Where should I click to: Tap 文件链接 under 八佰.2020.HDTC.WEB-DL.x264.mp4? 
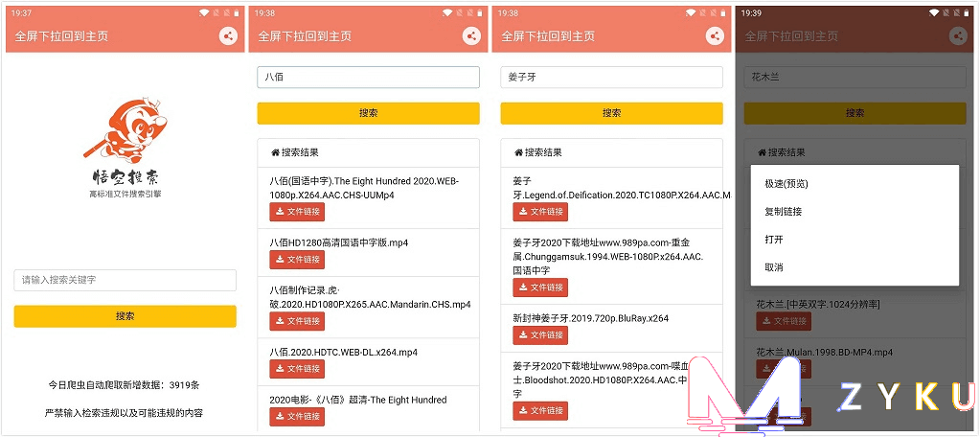[x=297, y=369]
